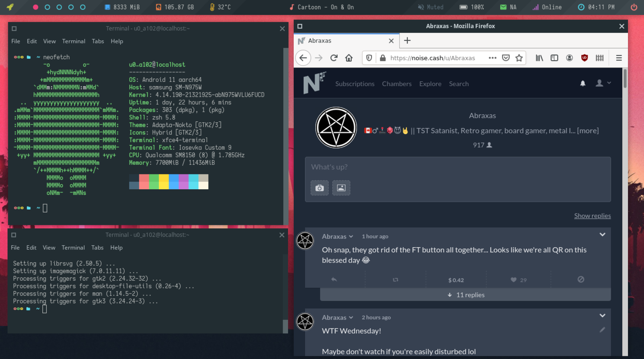
Task: Bookmark this page with the star
Action: tap(519, 58)
